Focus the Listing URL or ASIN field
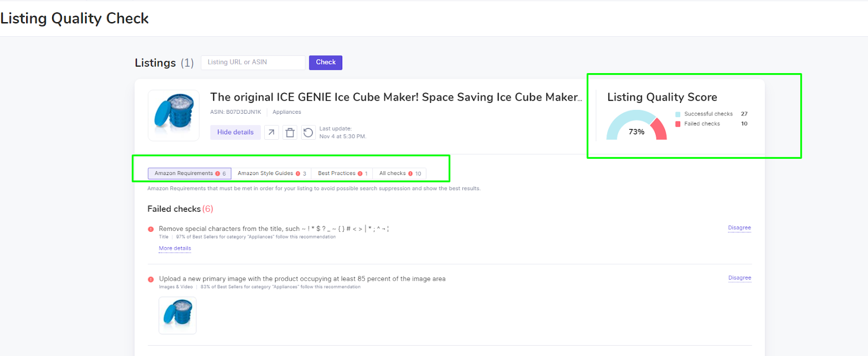This screenshot has width=868, height=356. tap(253, 62)
